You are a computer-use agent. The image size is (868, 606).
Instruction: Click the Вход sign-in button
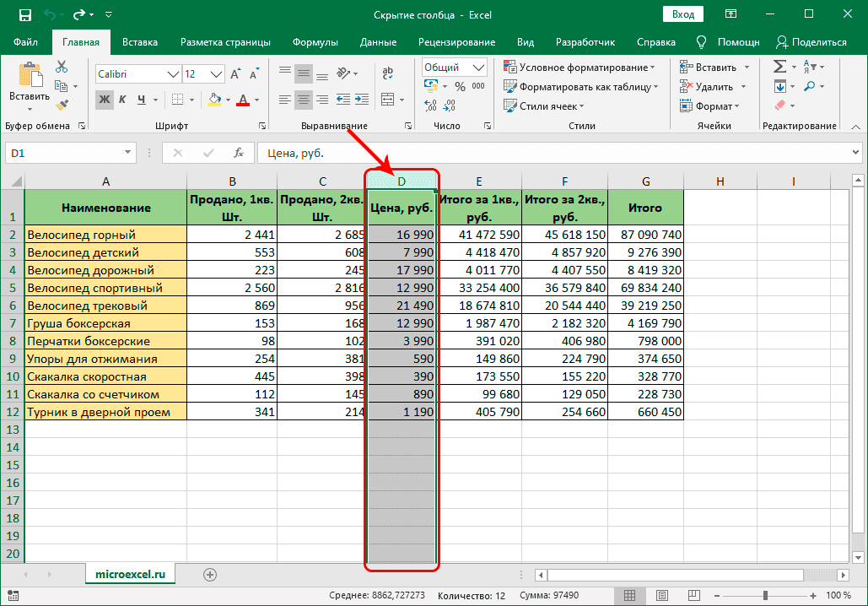point(683,14)
